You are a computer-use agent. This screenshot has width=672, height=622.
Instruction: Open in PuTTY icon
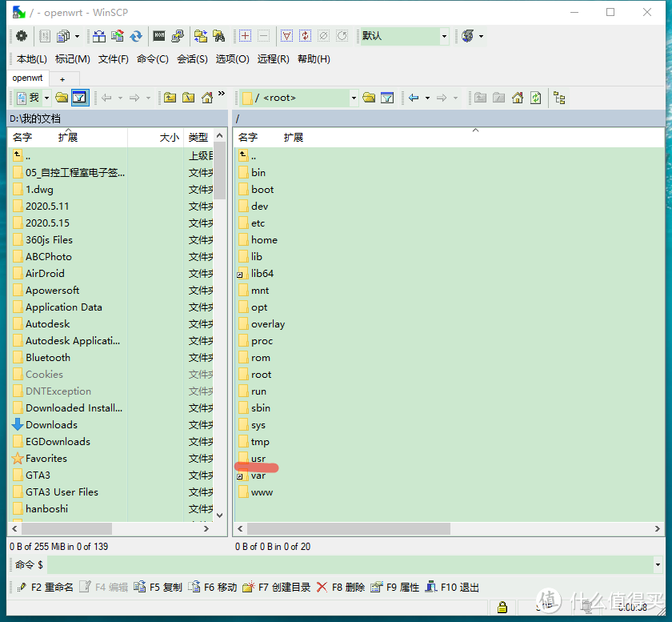(x=178, y=36)
